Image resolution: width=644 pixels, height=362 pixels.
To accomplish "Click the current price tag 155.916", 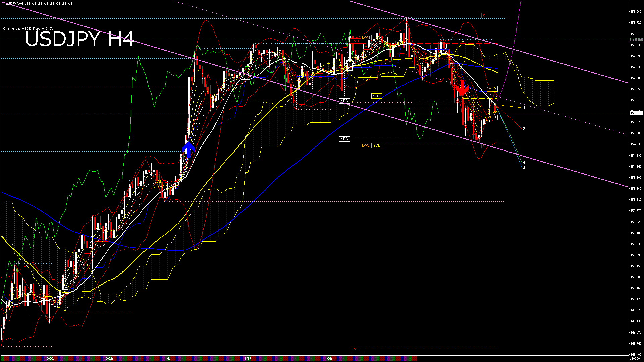I will point(636,113).
